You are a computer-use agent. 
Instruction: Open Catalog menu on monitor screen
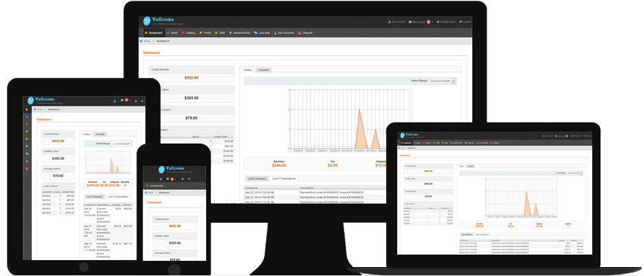(x=188, y=33)
